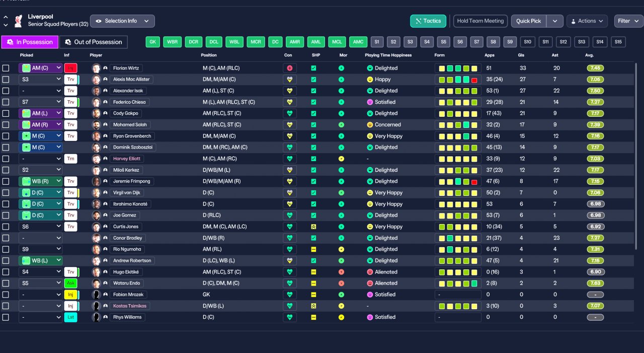Click Alexis Mac Allister's red form square
Viewport: 644px width, 353px height.
click(x=474, y=80)
